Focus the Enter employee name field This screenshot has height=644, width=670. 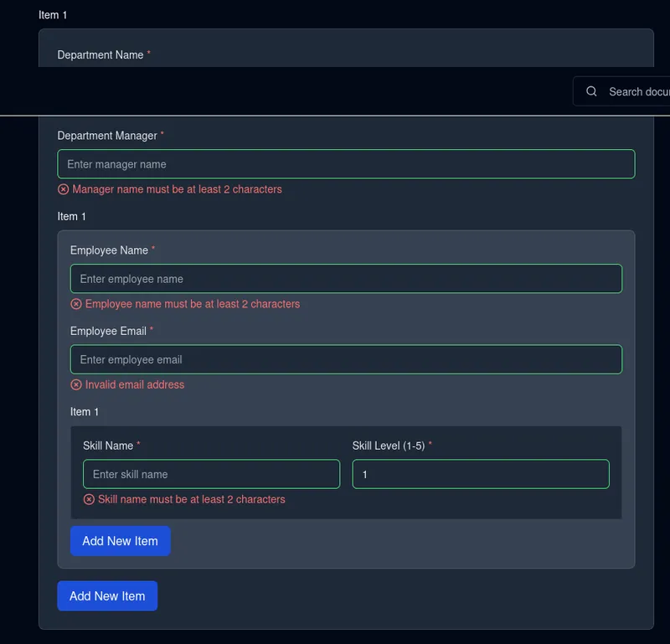[x=346, y=278]
